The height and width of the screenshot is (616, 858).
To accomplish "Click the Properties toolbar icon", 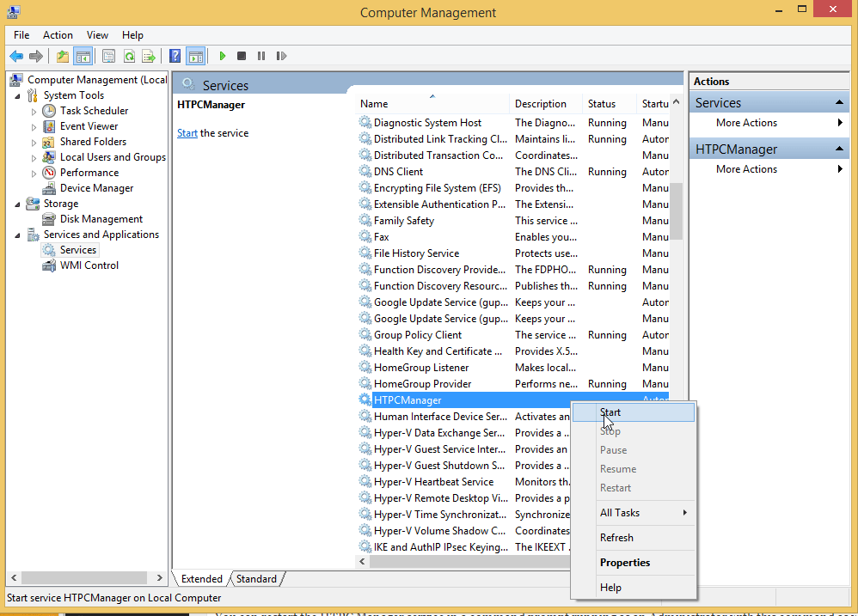I will (108, 57).
